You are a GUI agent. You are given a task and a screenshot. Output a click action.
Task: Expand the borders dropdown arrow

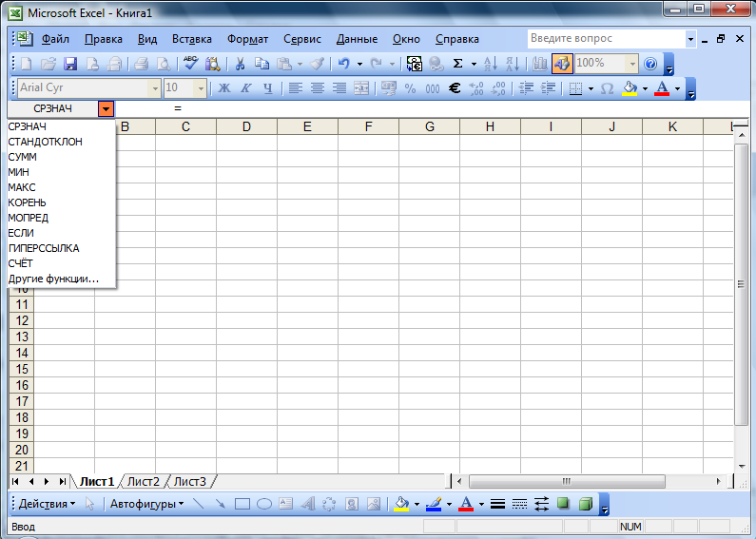click(x=591, y=88)
